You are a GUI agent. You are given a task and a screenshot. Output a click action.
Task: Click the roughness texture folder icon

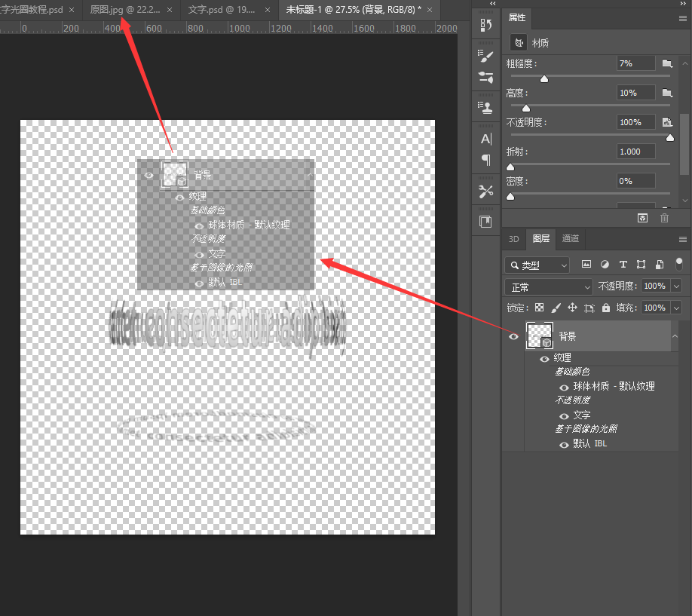pos(667,63)
